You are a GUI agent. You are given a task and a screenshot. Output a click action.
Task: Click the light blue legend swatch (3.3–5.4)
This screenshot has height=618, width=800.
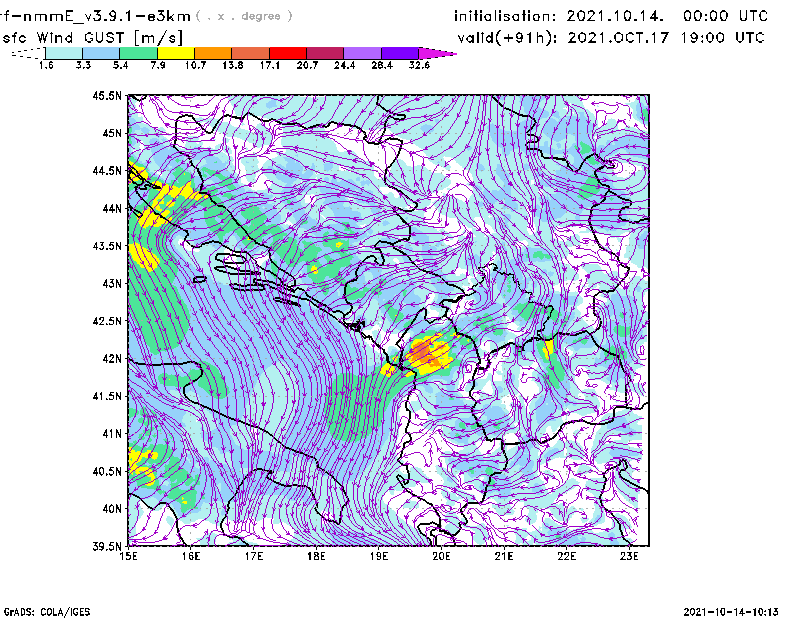coord(101,53)
